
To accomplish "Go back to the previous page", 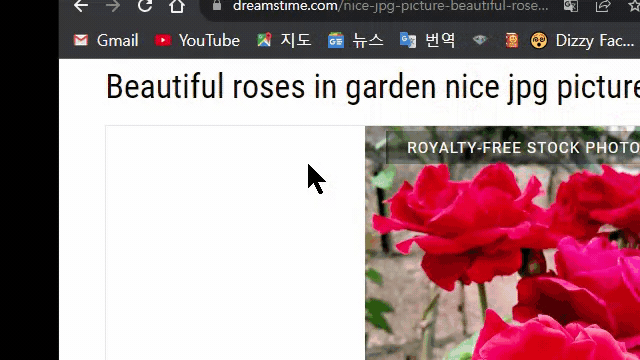I will tap(81, 6).
